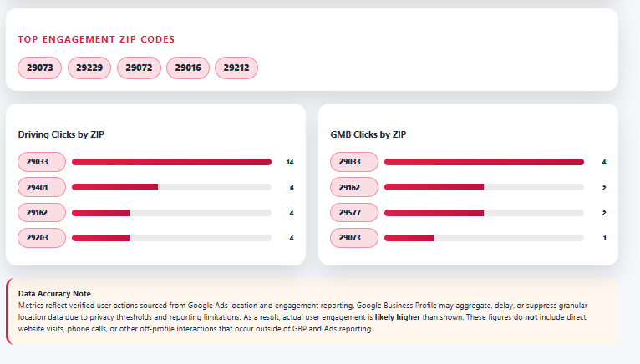Click 29033 pill under Driving Clicks
The height and width of the screenshot is (364, 640).
tap(43, 162)
